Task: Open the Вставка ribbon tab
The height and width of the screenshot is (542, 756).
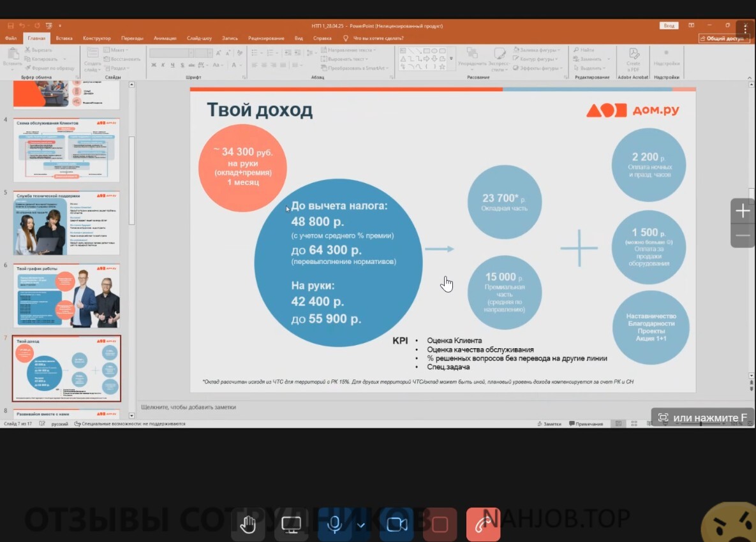Action: [64, 38]
